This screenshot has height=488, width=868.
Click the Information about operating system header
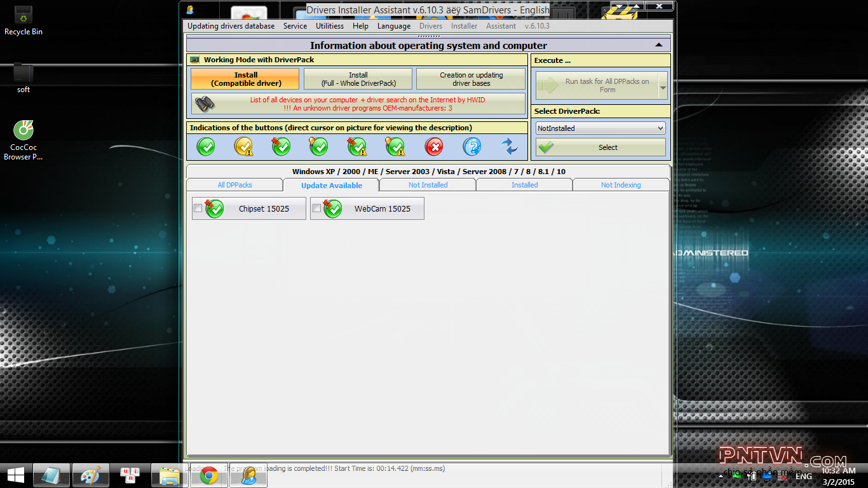pyautogui.click(x=428, y=45)
